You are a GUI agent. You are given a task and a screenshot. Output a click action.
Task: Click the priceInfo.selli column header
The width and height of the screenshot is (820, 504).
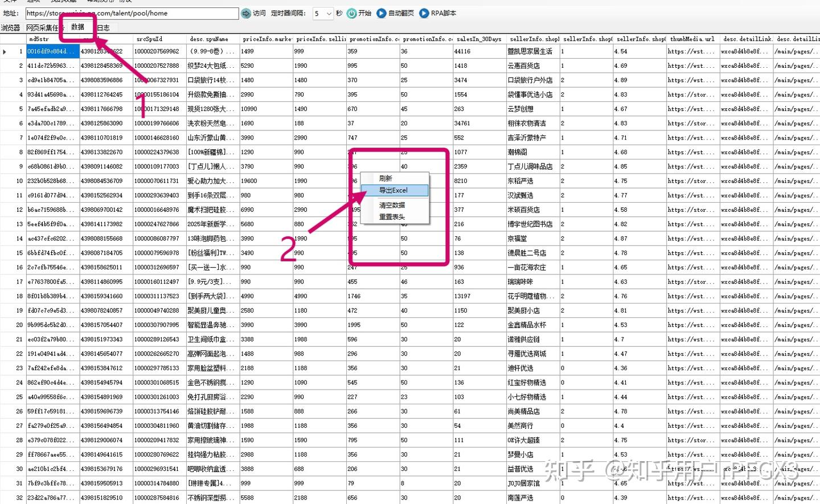point(320,39)
